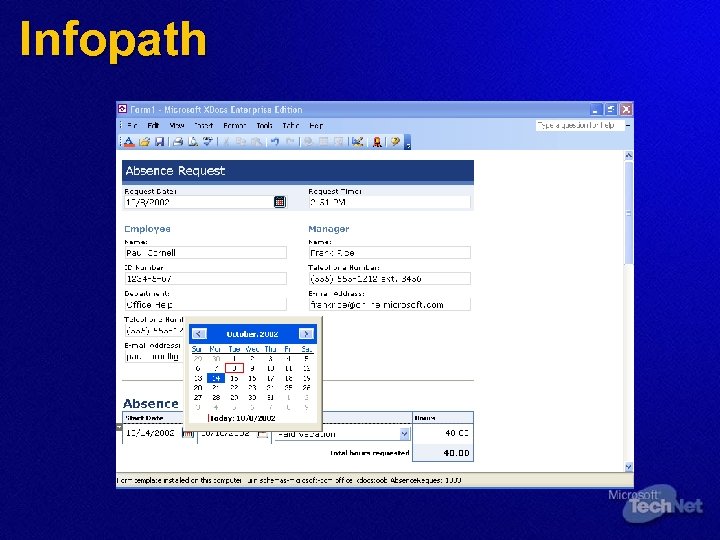Click the Absence Request form header
The image size is (720, 540).
(298, 171)
